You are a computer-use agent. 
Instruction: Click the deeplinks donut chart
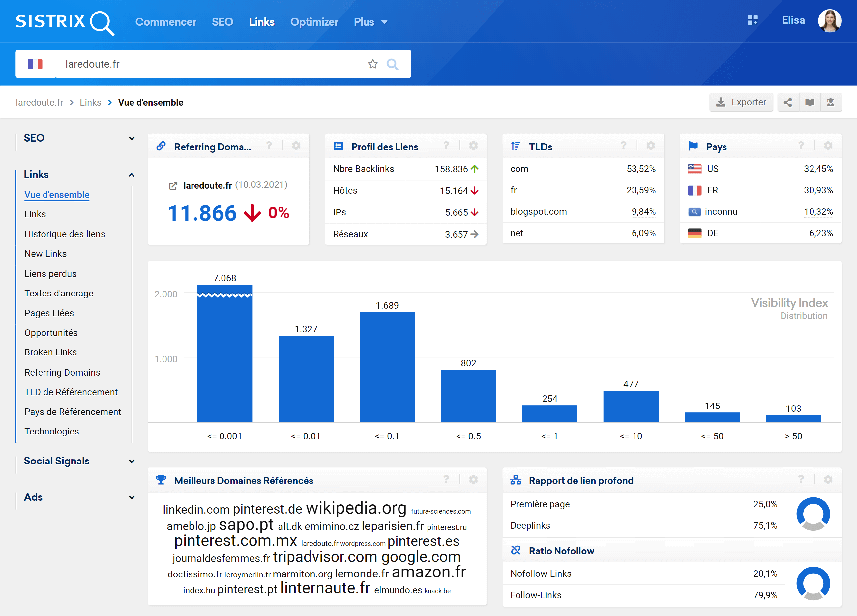pos(813,514)
